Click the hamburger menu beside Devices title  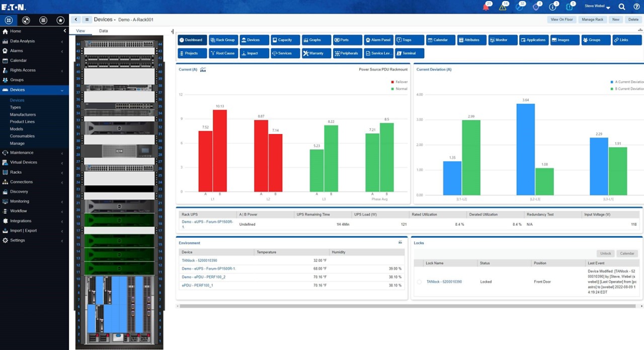coord(86,20)
